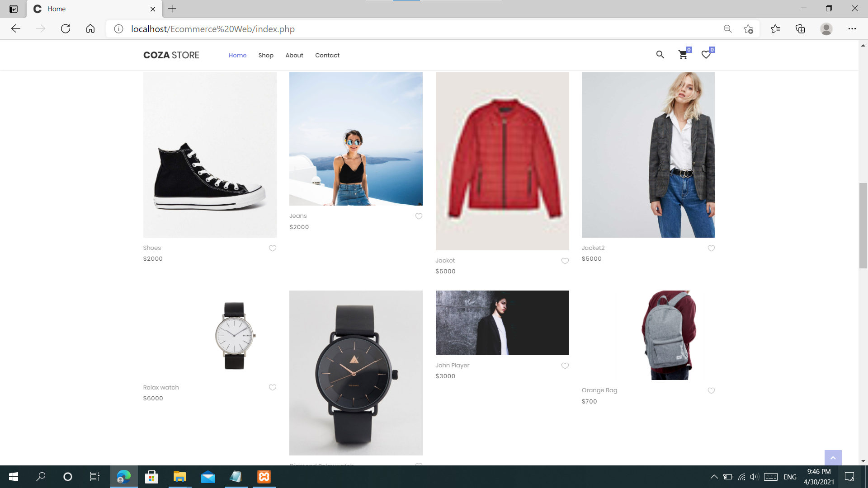The height and width of the screenshot is (488, 868).
Task: Open tab actions menu icon
Action: click(14, 9)
